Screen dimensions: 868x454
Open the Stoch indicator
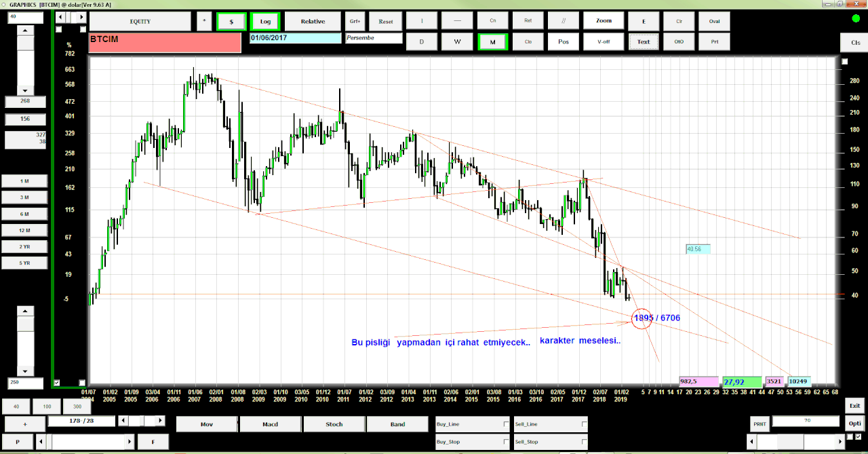tap(334, 424)
